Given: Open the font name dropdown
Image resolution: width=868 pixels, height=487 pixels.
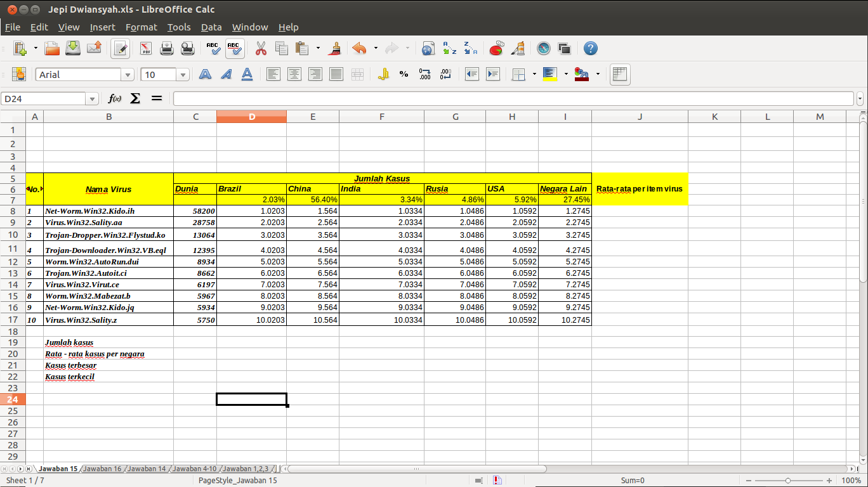Looking at the screenshot, I should [128, 74].
